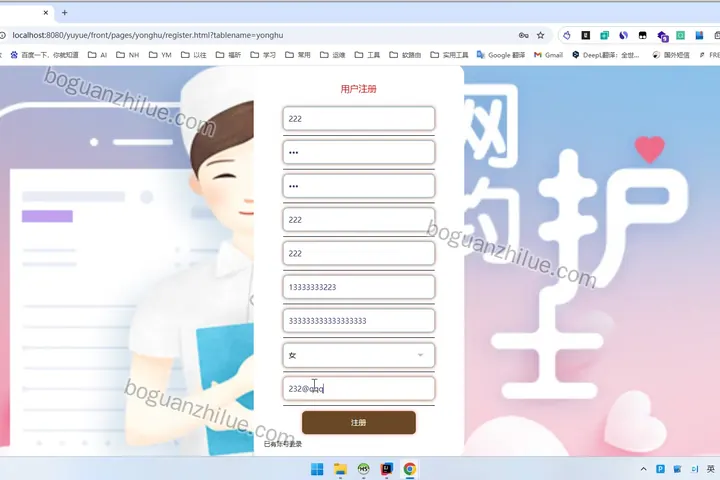
Task: Open File Explorer from the taskbar
Action: (x=340, y=469)
